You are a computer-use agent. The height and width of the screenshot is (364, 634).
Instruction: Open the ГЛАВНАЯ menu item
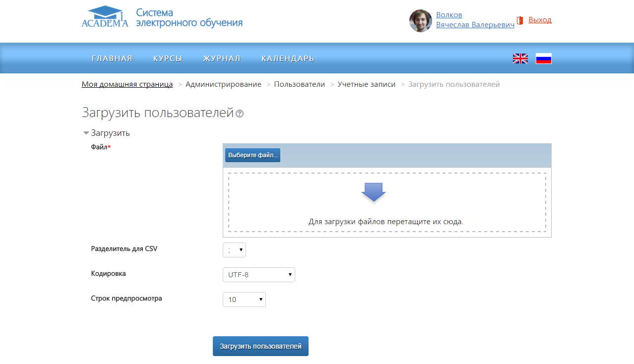point(112,59)
